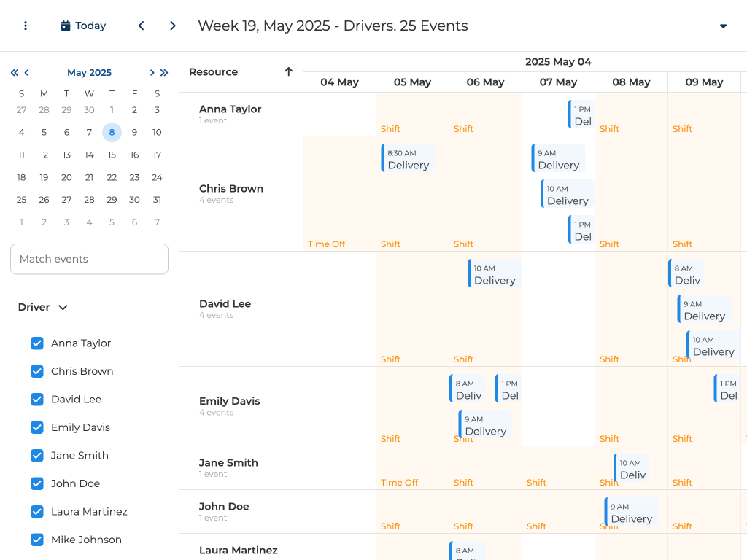This screenshot has width=747, height=560.
Task: Open the view dropdown caret at top right
Action: (723, 26)
